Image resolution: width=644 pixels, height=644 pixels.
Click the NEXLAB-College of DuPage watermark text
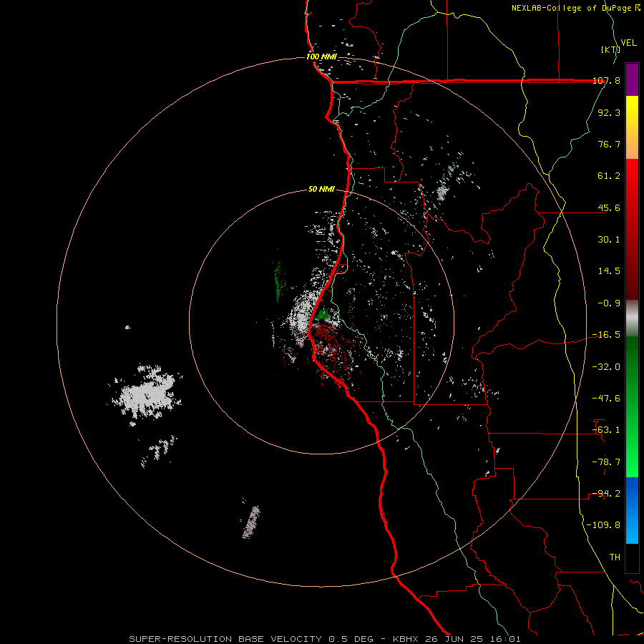[576, 8]
